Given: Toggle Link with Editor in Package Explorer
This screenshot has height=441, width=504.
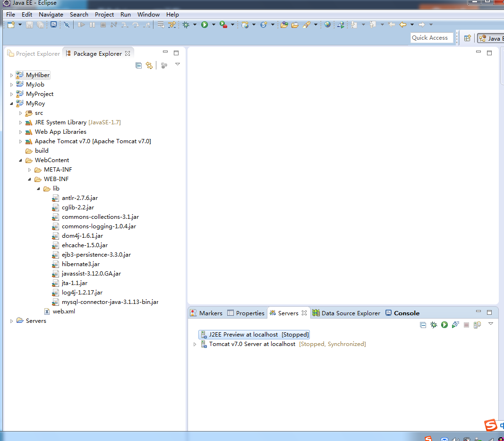Looking at the screenshot, I should click(149, 66).
